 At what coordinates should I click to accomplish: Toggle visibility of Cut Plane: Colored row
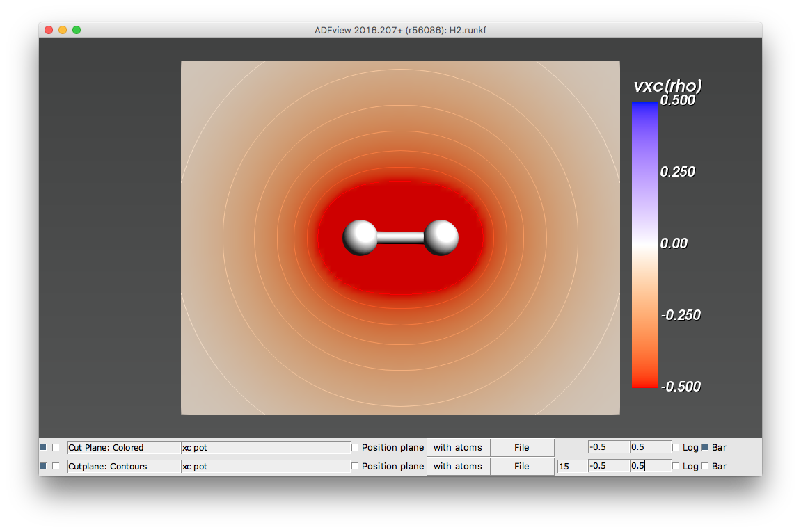click(x=43, y=447)
